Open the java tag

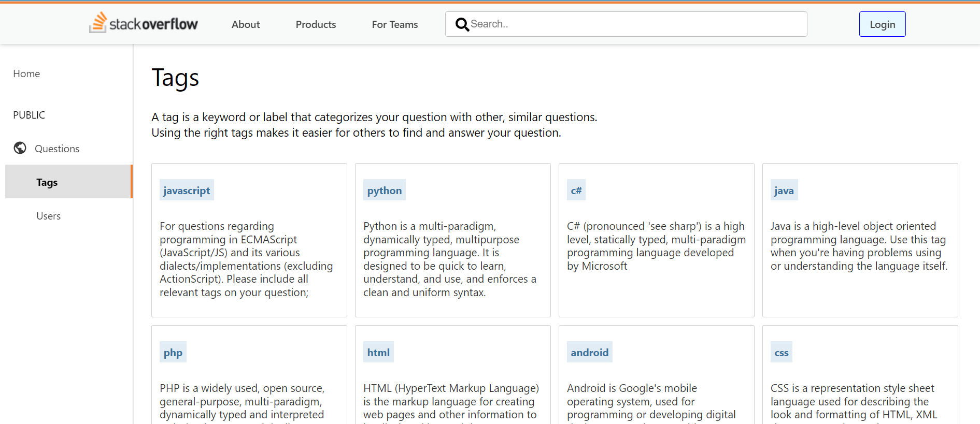point(784,190)
